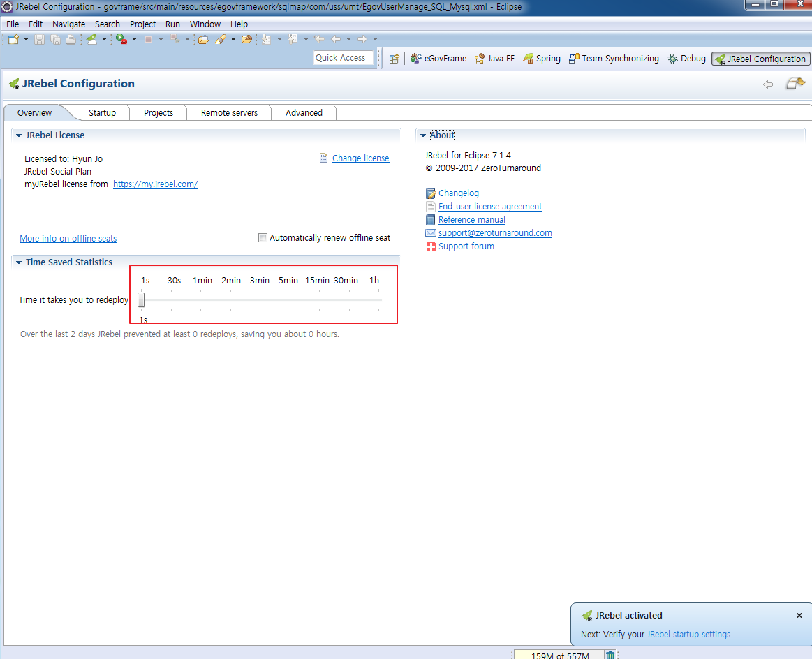
Task: Click the Search flashlight toolbar icon
Action: pyautogui.click(x=221, y=39)
